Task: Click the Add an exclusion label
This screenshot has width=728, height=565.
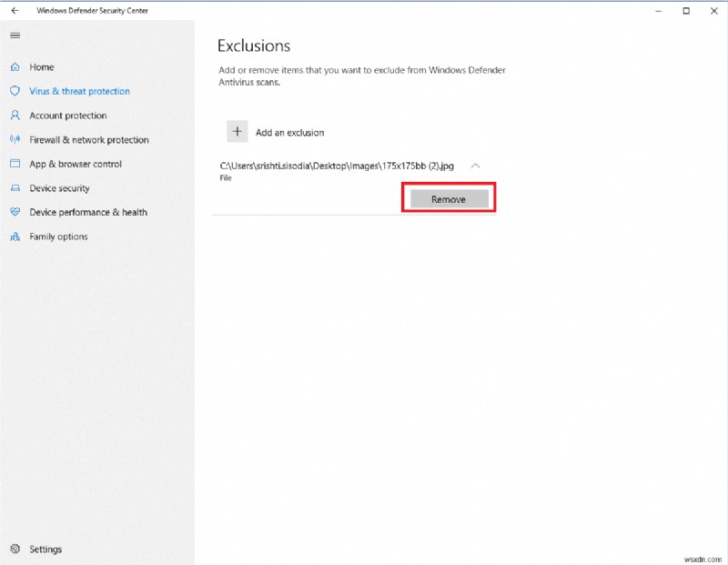Action: click(293, 132)
